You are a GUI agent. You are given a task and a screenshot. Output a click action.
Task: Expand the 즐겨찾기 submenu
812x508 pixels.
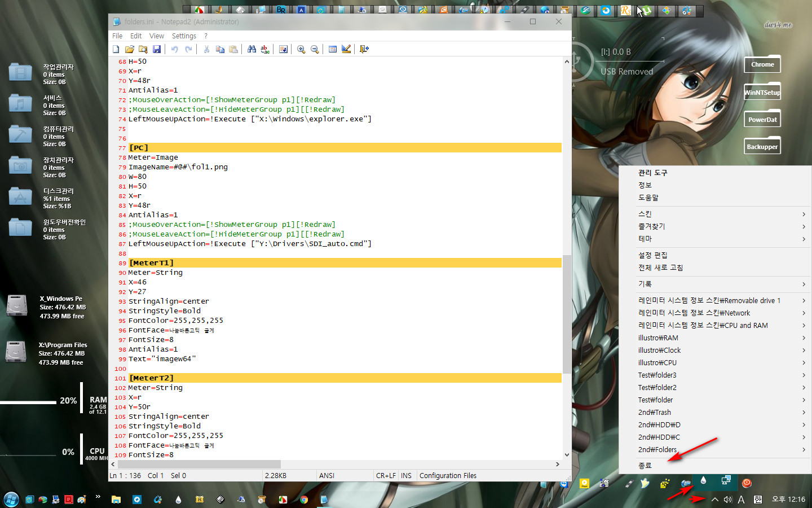tap(715, 226)
